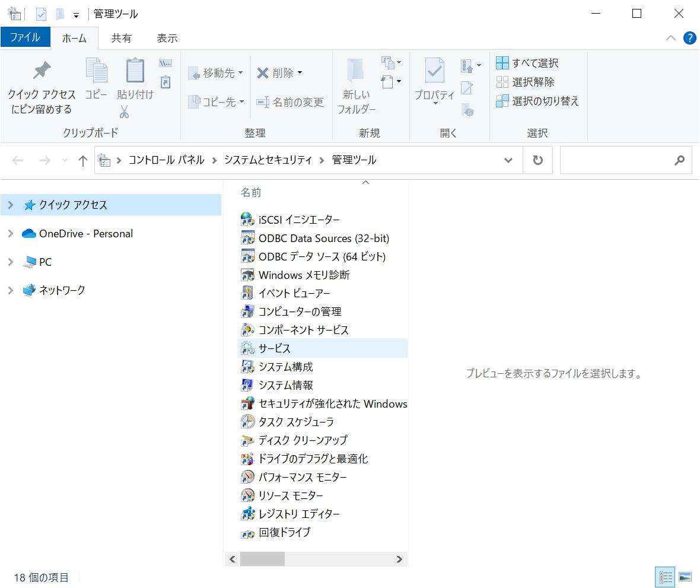Select ディスク クリーンアップ item
Viewport: 700px width, 588px height.
294,440
